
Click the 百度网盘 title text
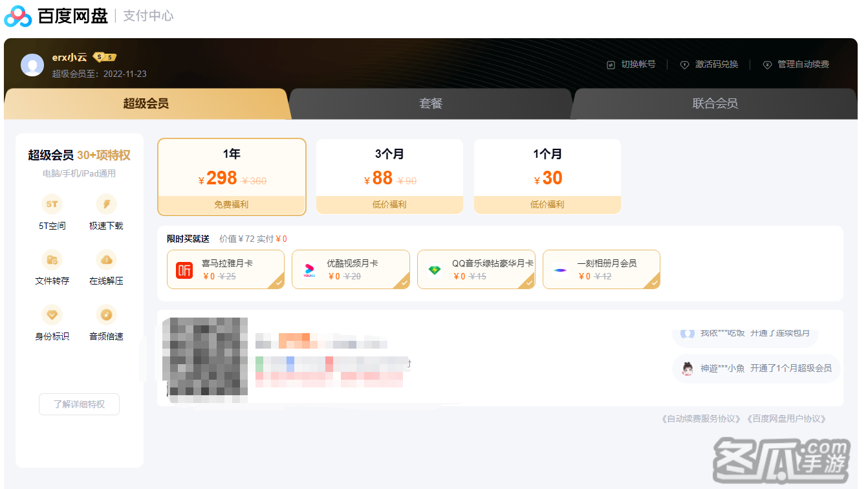72,16
